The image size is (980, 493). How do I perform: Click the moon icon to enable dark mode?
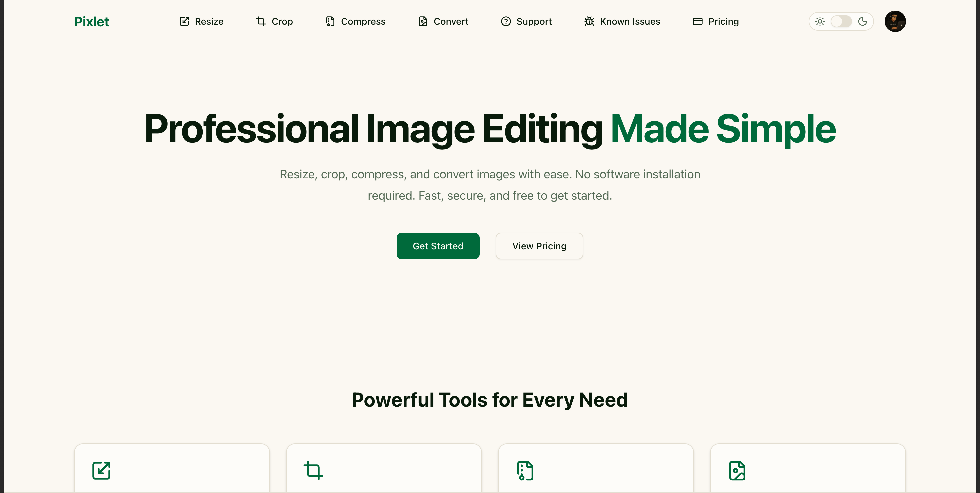click(863, 21)
